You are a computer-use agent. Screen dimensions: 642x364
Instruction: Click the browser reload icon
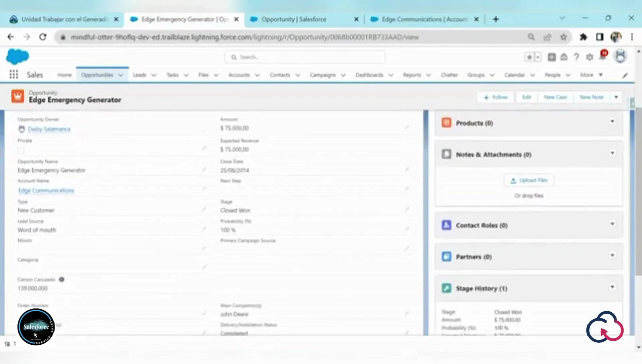pyautogui.click(x=43, y=37)
